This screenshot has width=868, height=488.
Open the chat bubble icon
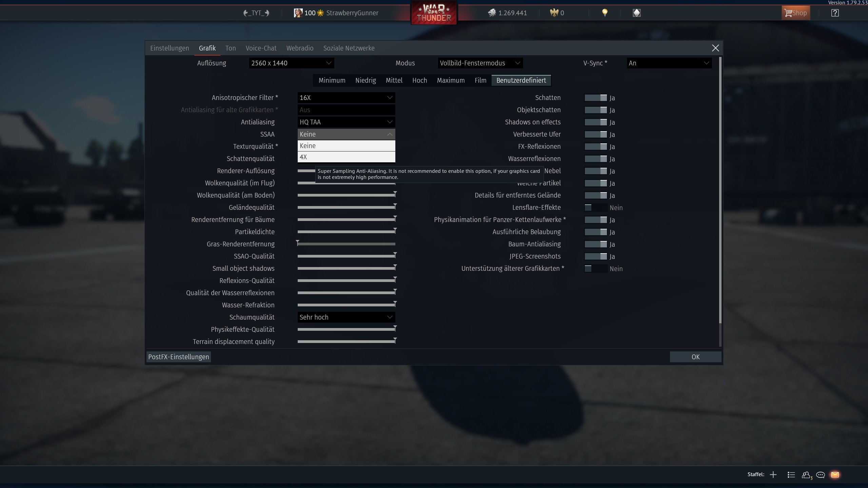821,475
